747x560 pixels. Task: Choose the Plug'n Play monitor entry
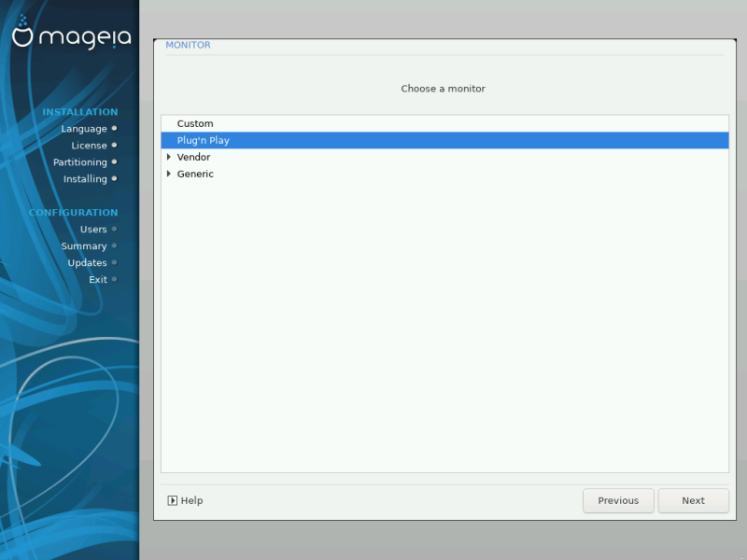(203, 140)
